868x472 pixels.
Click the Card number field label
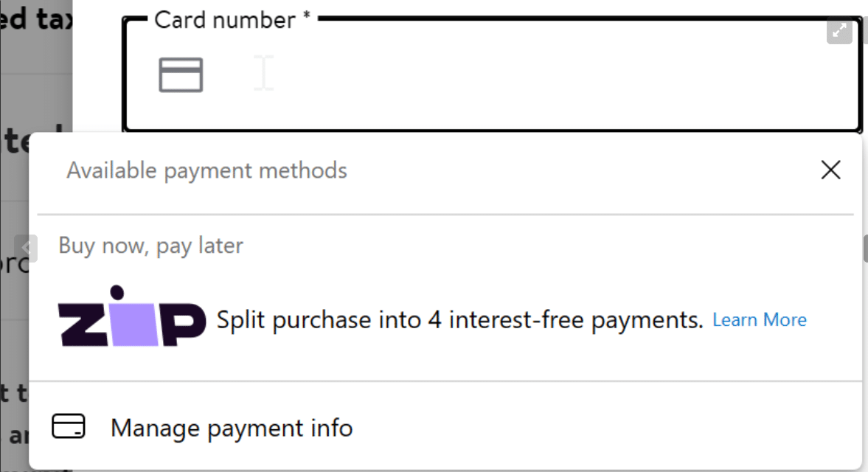(225, 20)
